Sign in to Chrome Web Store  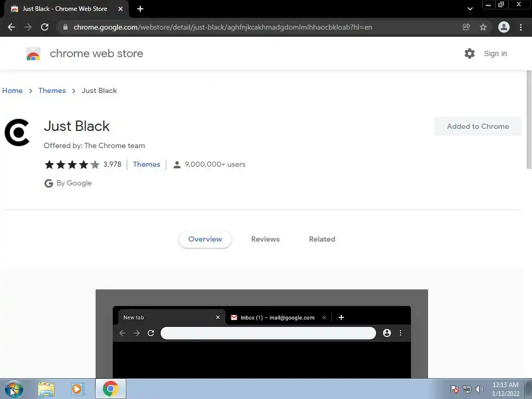[x=495, y=54]
